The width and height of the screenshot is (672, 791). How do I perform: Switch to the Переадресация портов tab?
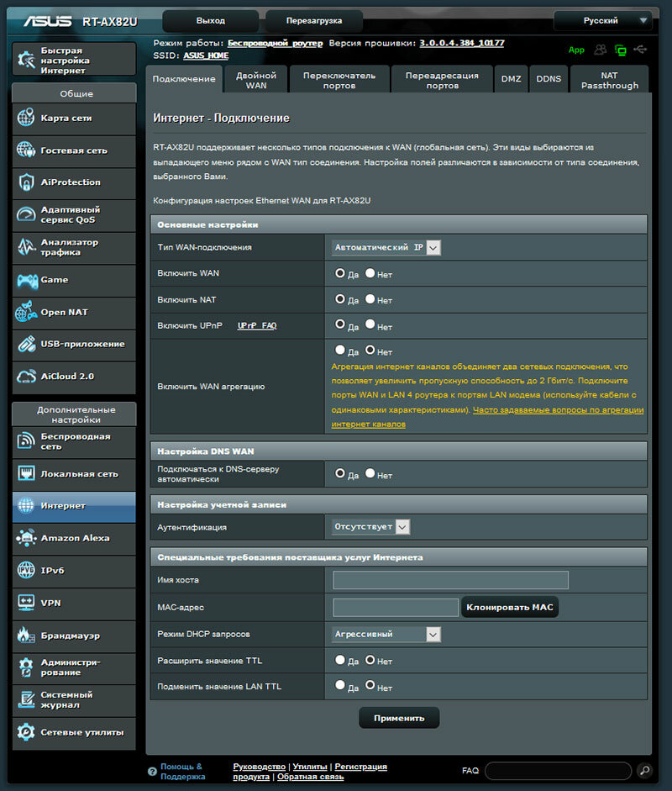pyautogui.click(x=442, y=80)
